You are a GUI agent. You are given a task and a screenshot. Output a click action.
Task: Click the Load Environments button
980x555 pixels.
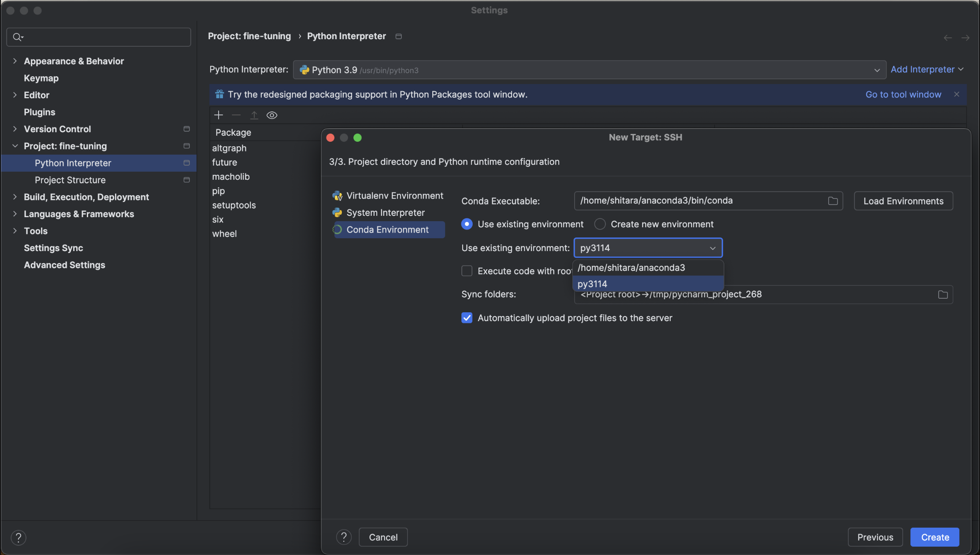(903, 201)
